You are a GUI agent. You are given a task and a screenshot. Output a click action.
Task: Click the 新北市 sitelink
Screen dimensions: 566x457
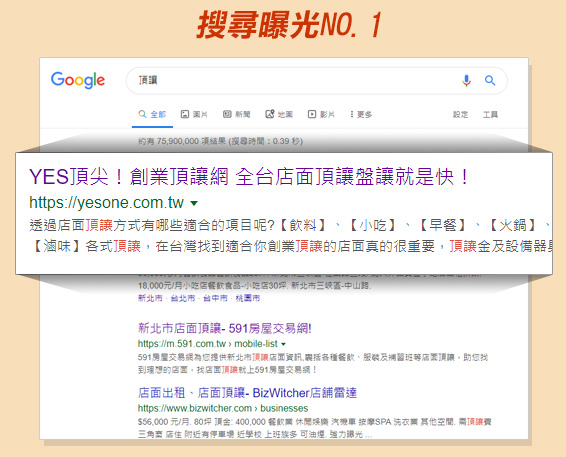click(150, 298)
